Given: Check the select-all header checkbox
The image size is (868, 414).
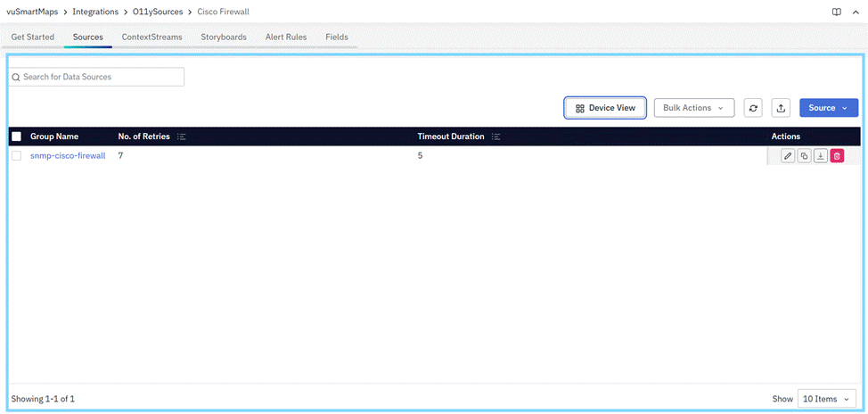Looking at the screenshot, I should pyautogui.click(x=16, y=137).
